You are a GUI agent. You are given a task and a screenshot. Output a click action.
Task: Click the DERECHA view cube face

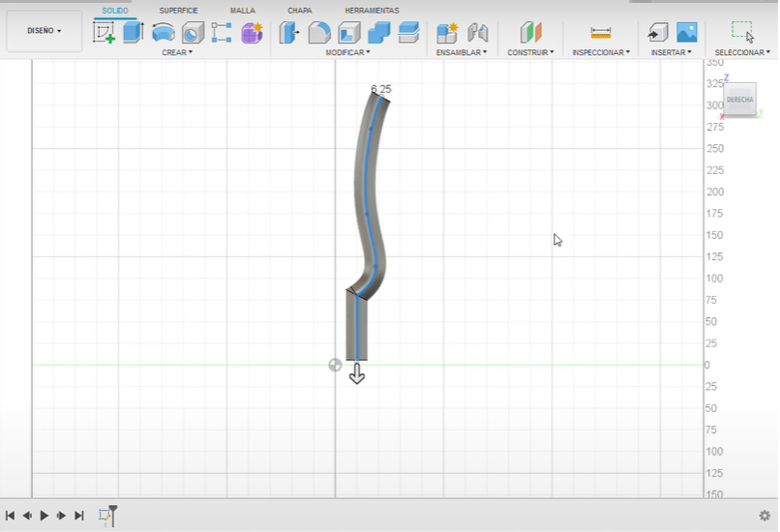coord(739,100)
